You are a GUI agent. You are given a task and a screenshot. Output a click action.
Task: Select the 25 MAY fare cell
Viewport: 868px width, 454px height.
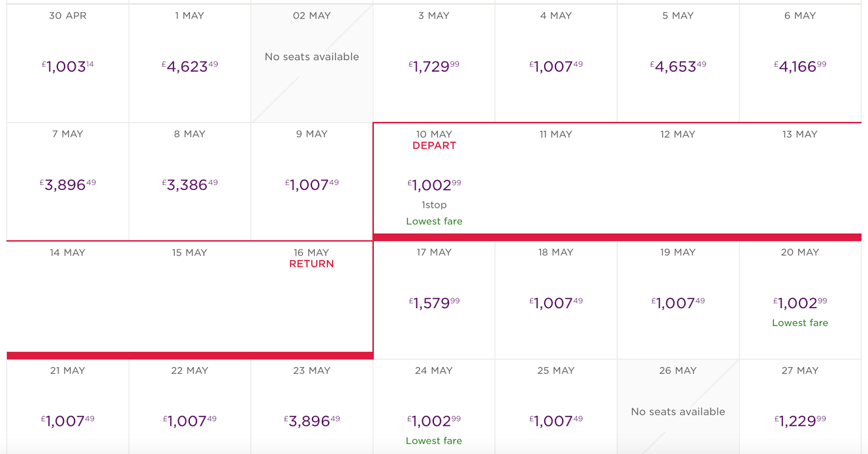click(x=556, y=407)
